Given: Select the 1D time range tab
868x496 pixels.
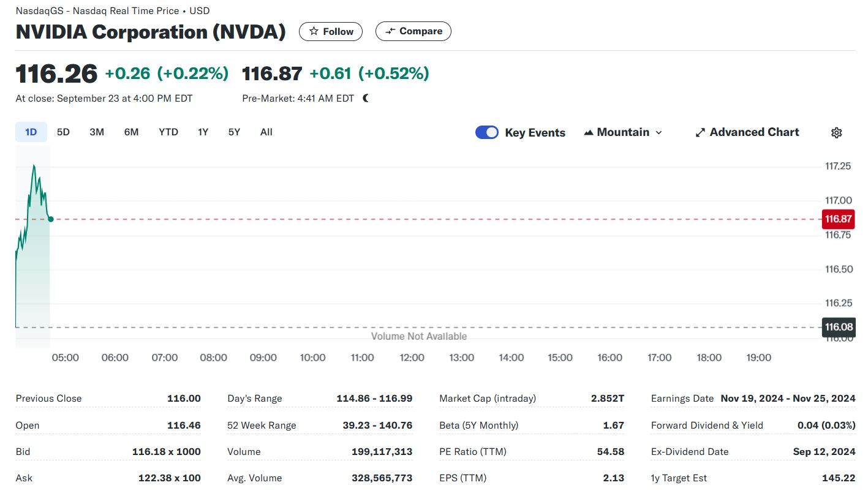Looking at the screenshot, I should [x=31, y=132].
